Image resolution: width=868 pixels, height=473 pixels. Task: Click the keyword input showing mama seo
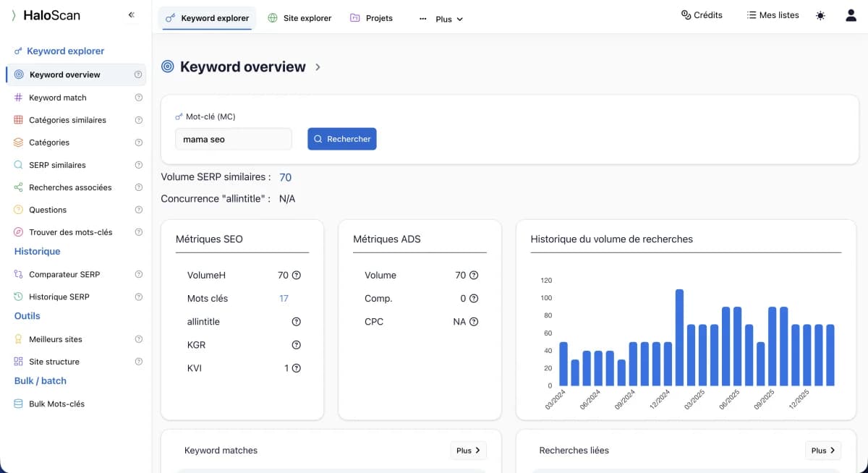233,139
